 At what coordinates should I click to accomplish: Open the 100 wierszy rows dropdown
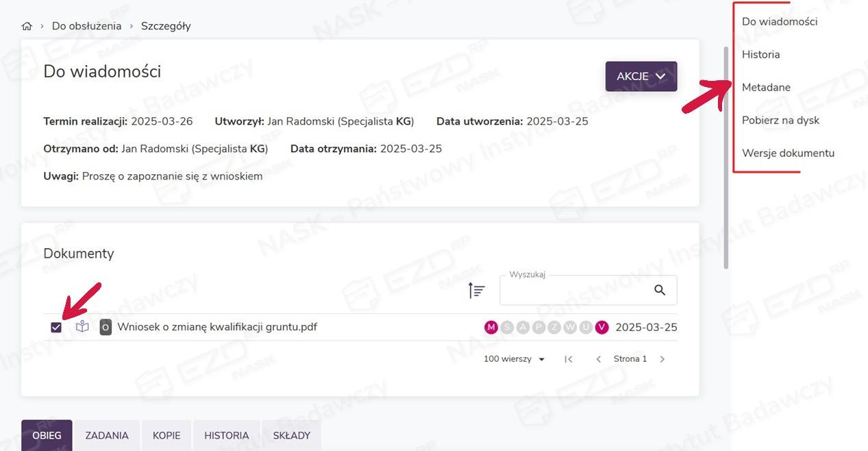click(514, 359)
